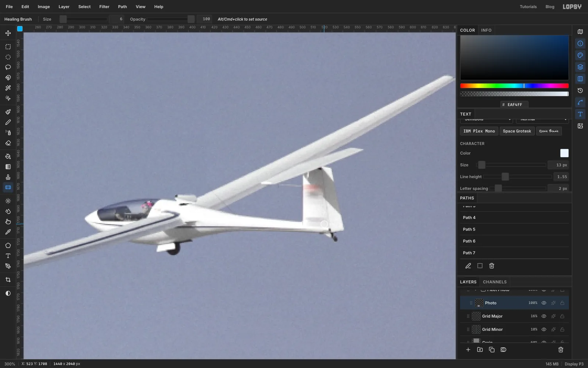Hide the Photo layer

pos(544,303)
